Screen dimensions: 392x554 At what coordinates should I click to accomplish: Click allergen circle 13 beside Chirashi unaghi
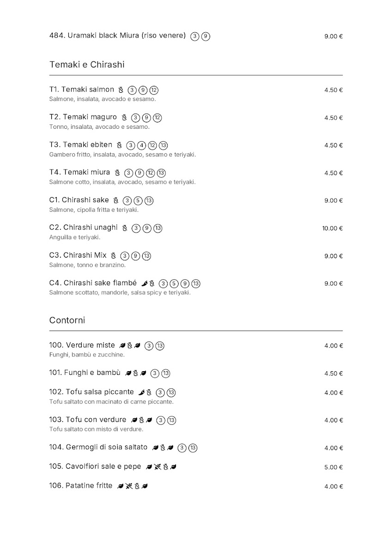point(158,229)
